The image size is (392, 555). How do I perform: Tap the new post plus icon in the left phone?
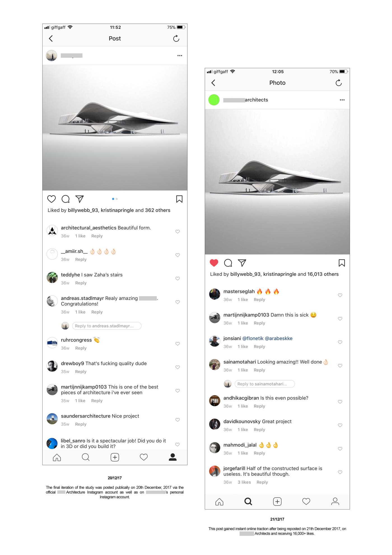pos(115,457)
